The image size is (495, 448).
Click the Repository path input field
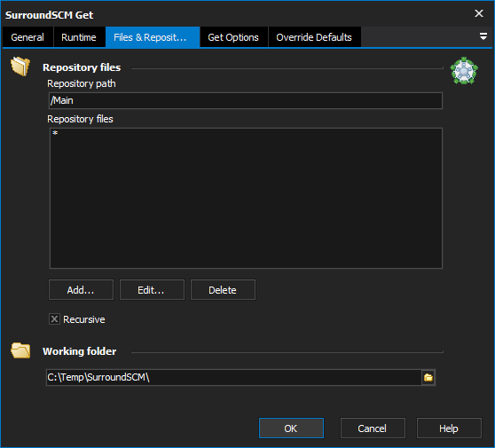tap(246, 101)
